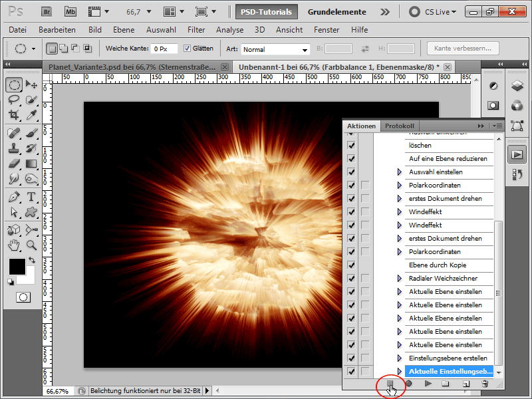Screen dimensions: 532x399
Task: Create a new action
Action: coord(466,384)
